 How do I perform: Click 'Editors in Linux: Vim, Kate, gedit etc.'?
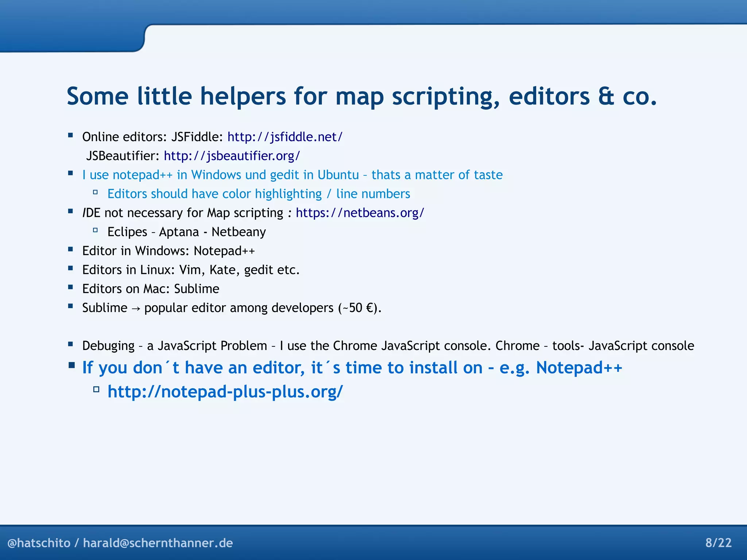[191, 270]
